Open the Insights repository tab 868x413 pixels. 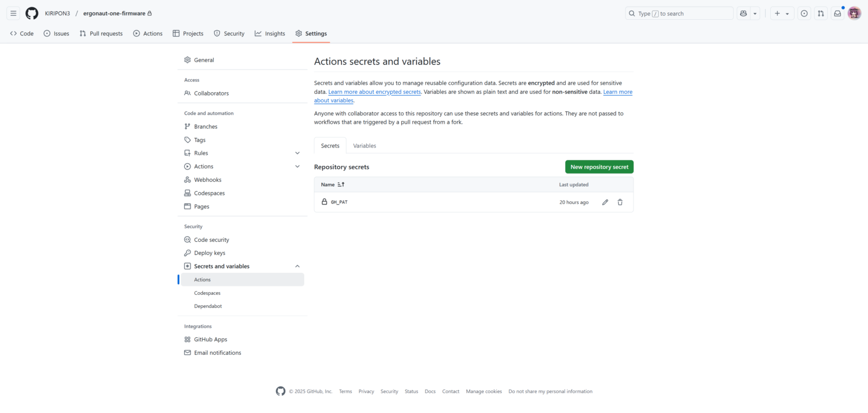[270, 33]
